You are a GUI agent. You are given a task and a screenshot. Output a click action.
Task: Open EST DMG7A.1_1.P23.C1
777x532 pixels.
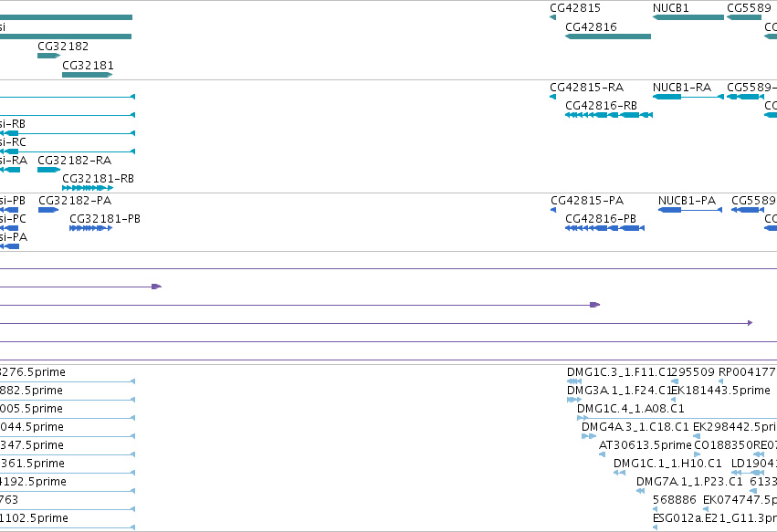(x=689, y=482)
